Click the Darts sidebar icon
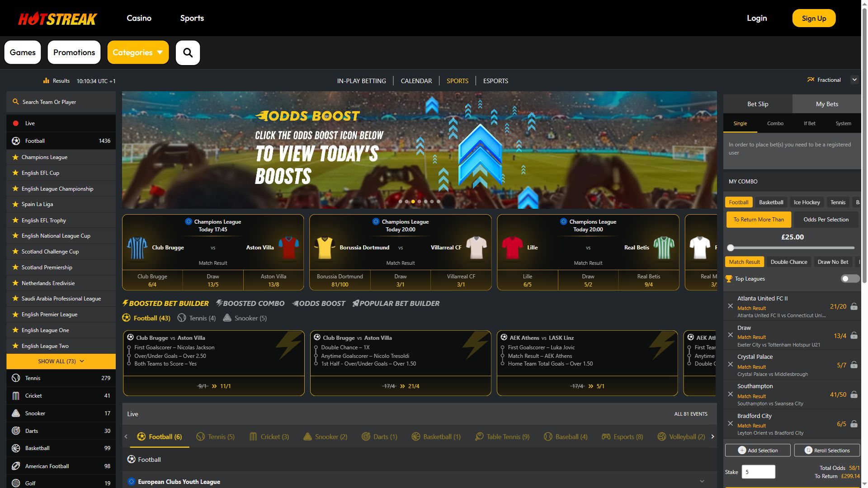 (x=16, y=431)
